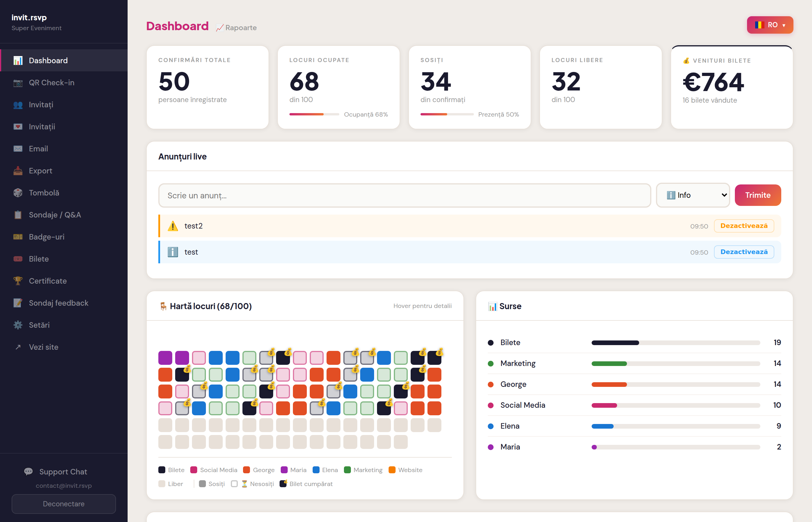Open the Setări menu item

(64, 325)
